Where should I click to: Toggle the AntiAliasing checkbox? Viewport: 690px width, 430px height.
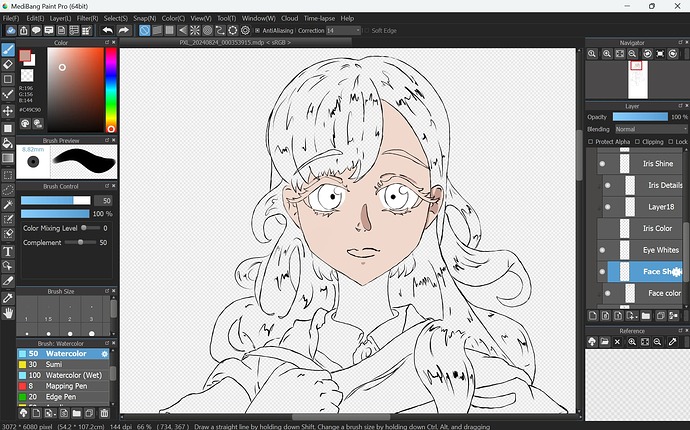pos(257,31)
